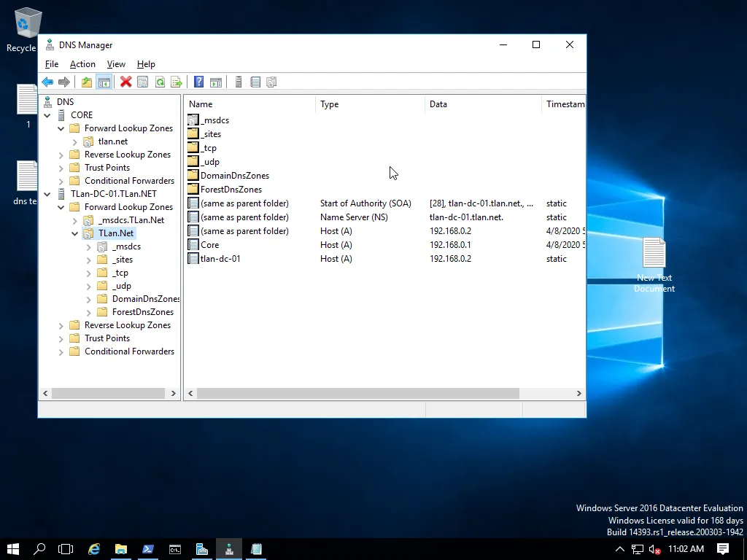Click the stacked documents toolbar icon
The image size is (747, 560).
(271, 82)
